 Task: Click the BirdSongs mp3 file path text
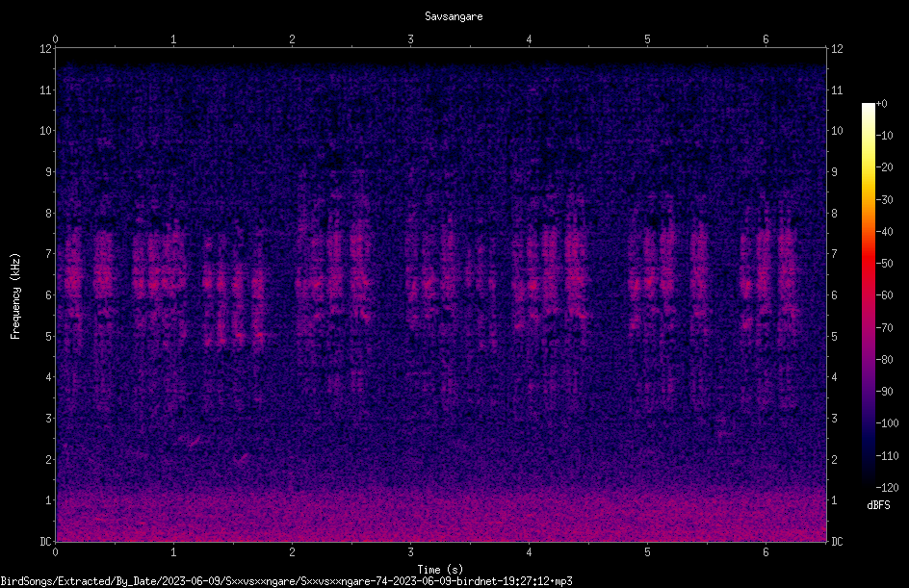(286, 581)
